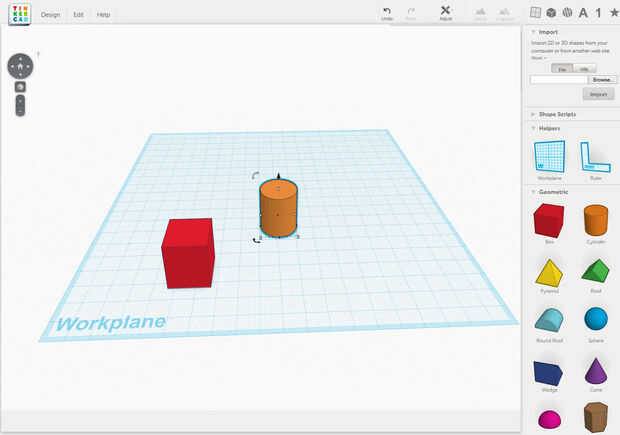The height and width of the screenshot is (435, 620).
Task: Choose the yellow Pyramid shape
Action: coord(549,275)
